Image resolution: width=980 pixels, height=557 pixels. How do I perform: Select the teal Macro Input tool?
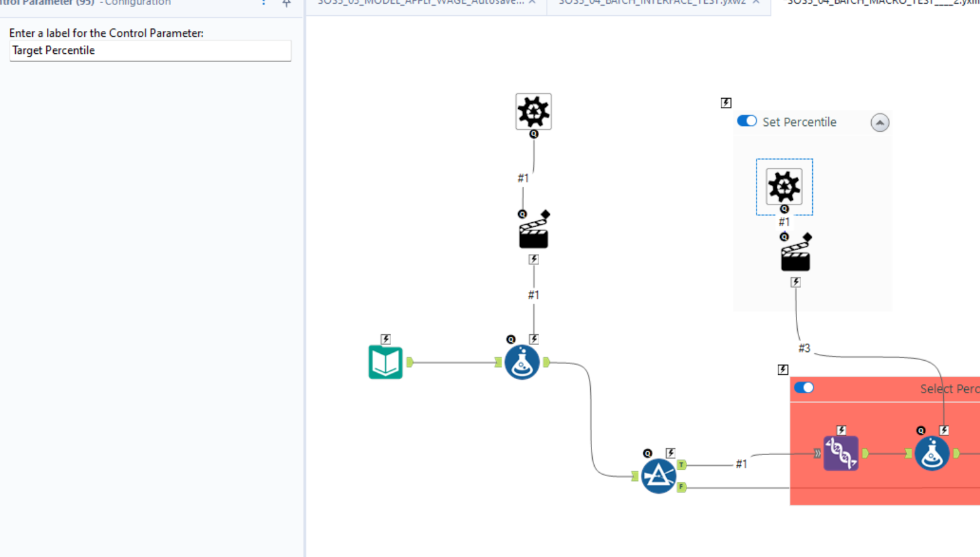[385, 362]
